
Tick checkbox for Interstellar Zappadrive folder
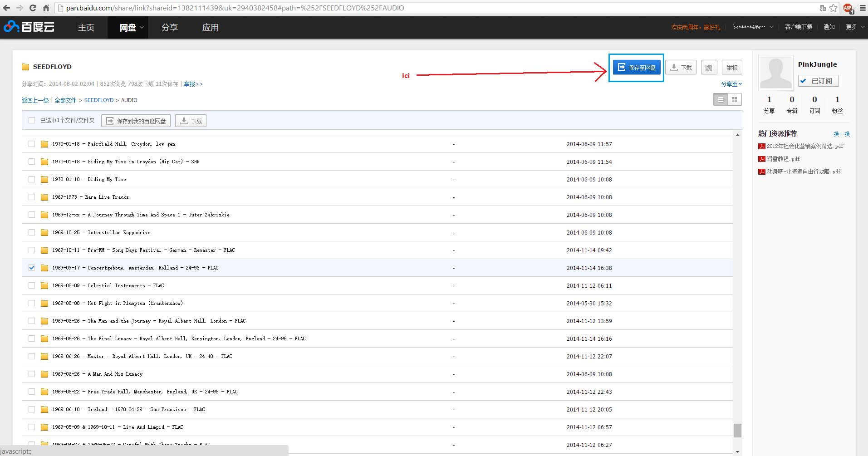point(32,232)
